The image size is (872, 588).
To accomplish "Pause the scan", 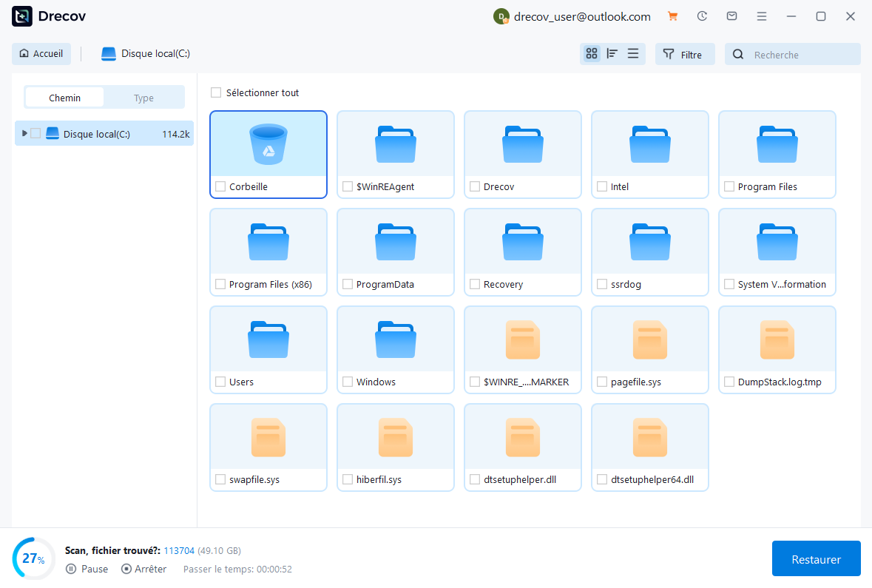I will 87,569.
